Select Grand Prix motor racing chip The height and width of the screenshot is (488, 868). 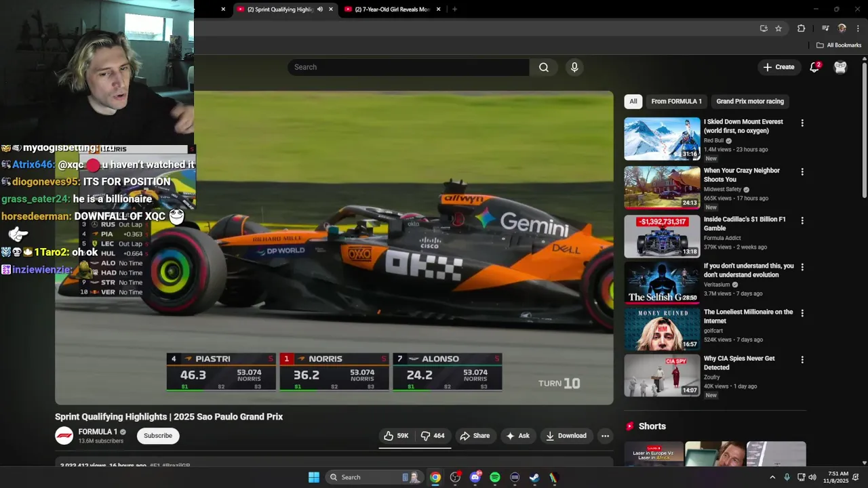coord(750,101)
